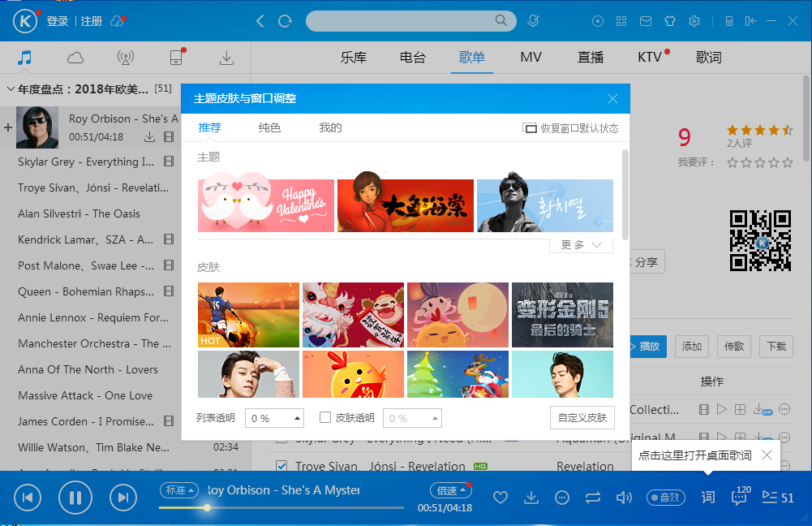Download the Roy Orbison song in playlist
Screen dimensions: 812x526
[x=149, y=137]
